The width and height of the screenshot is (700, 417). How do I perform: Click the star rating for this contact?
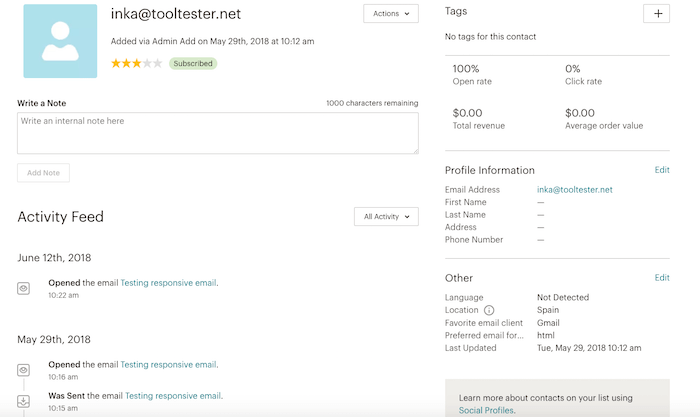[x=136, y=63]
